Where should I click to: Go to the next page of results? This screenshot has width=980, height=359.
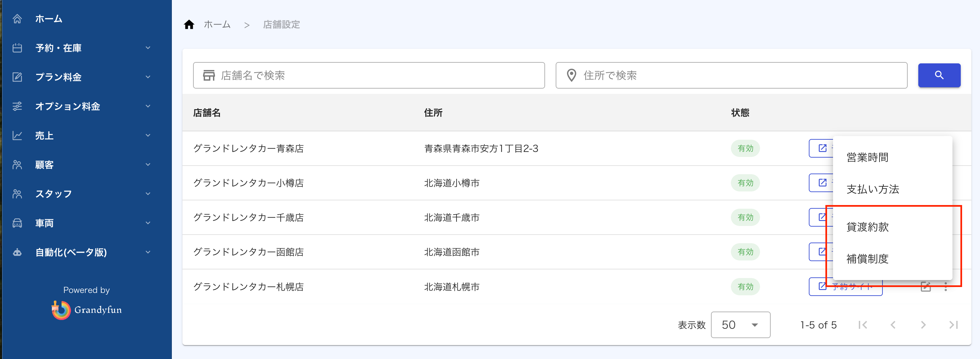coord(923,325)
